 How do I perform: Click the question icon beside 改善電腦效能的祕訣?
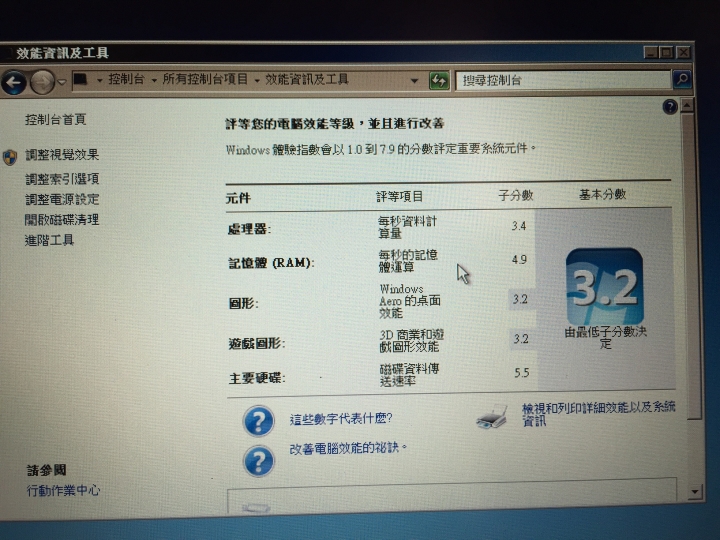[x=259, y=461]
